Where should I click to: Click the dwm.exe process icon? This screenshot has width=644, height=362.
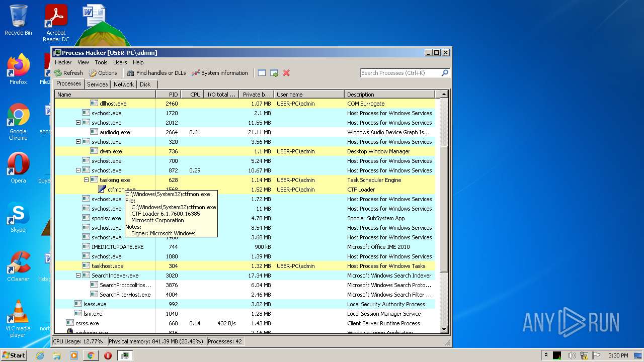(94, 151)
